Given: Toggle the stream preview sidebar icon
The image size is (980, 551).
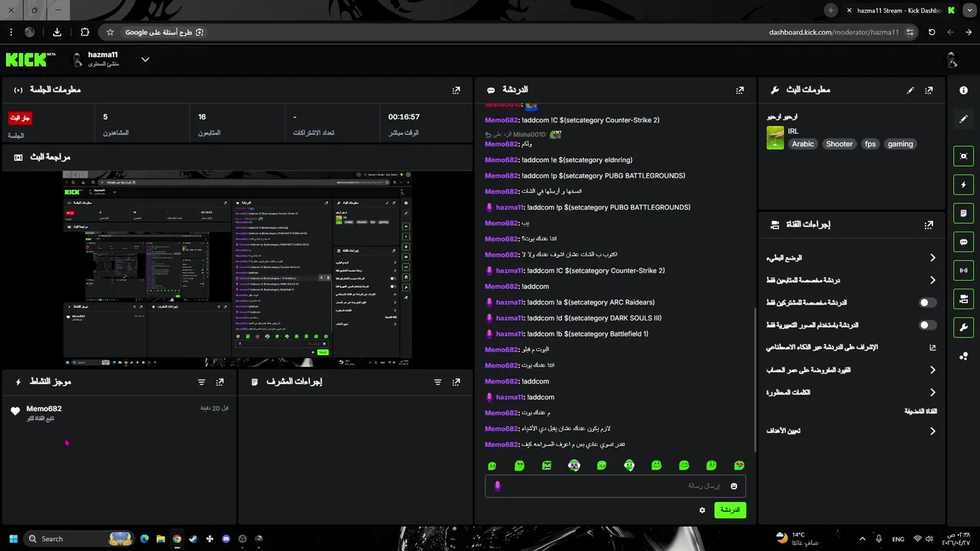Looking at the screenshot, I should (x=963, y=156).
